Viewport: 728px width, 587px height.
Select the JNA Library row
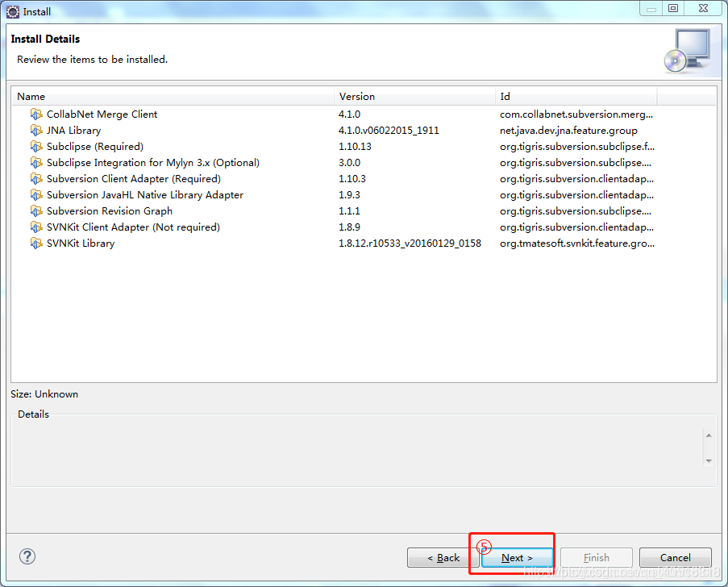pyautogui.click(x=364, y=131)
